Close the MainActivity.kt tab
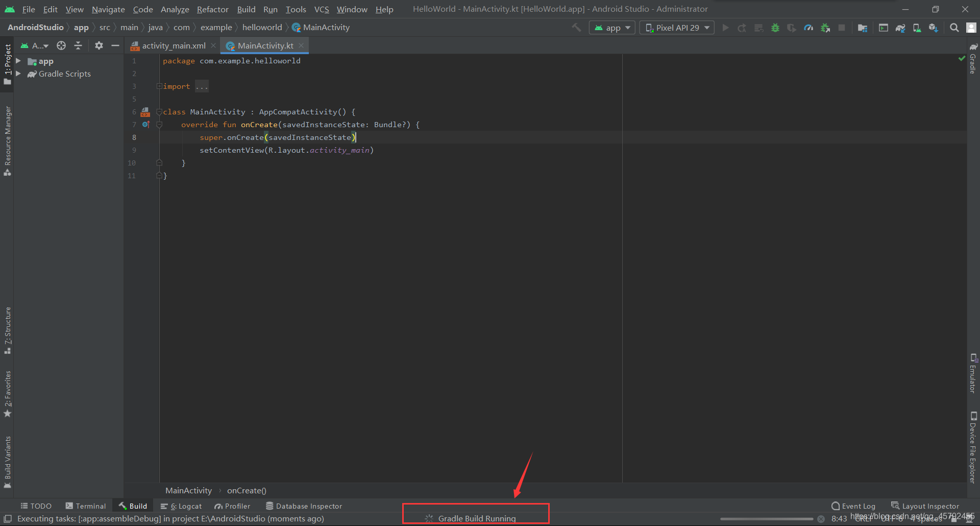The height and width of the screenshot is (526, 980). click(x=301, y=45)
